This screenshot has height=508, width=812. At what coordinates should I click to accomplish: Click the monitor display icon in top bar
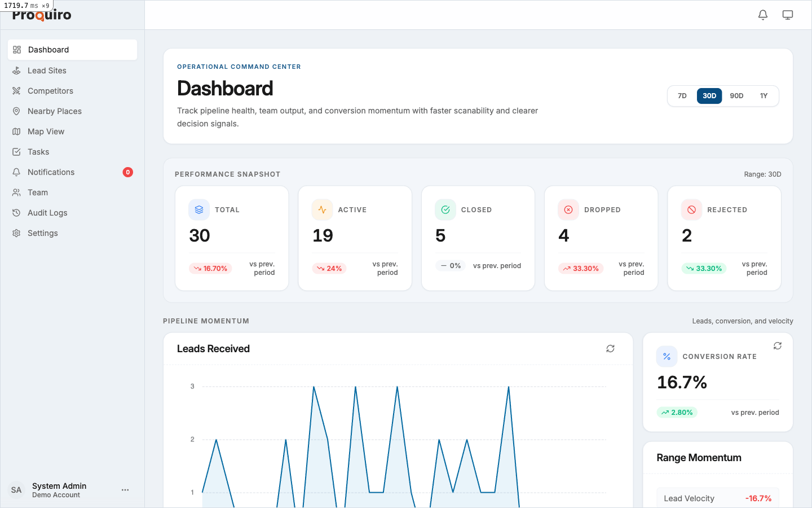point(788,15)
